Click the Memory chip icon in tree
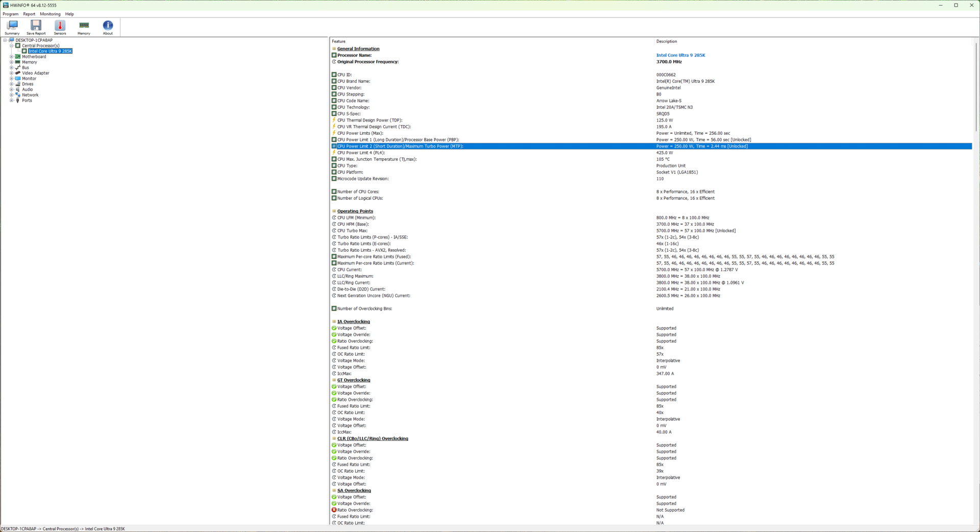Screen dimensions: 980x532 18,62
